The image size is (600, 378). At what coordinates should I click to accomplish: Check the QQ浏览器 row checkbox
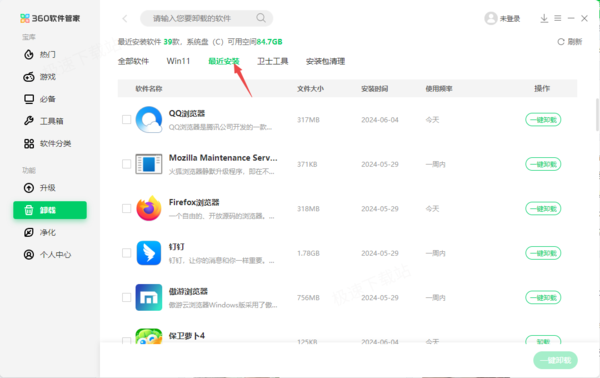tap(126, 120)
